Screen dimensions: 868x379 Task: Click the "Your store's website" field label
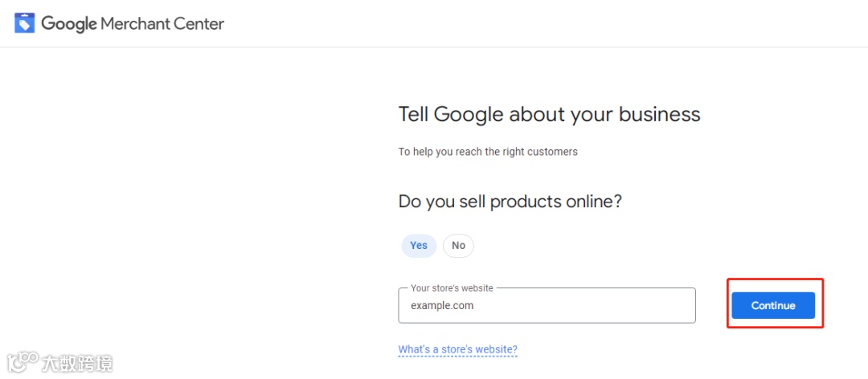click(452, 288)
